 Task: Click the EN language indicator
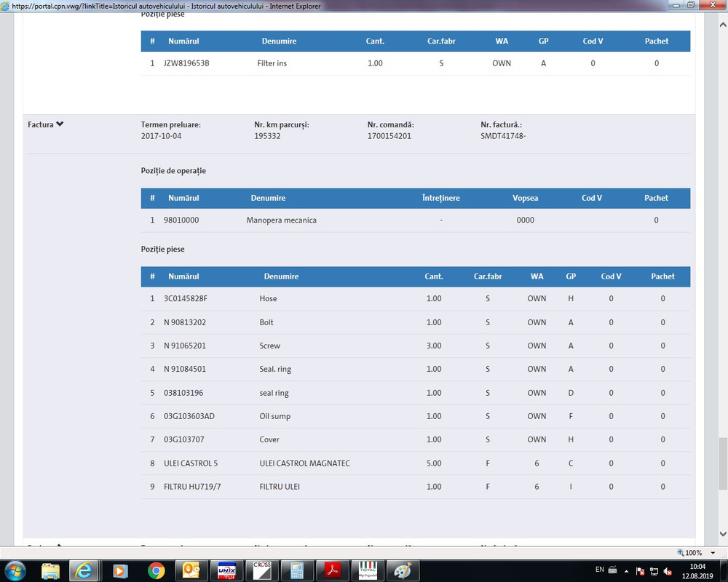click(600, 570)
